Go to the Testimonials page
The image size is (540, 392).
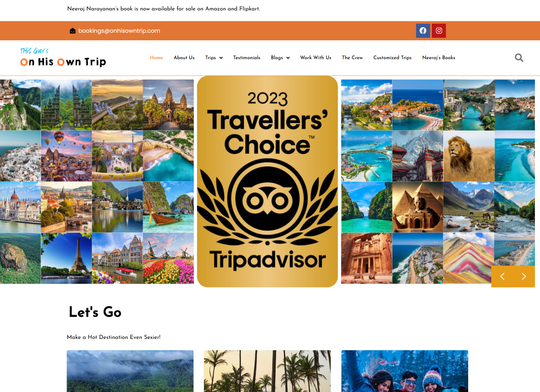(x=247, y=57)
